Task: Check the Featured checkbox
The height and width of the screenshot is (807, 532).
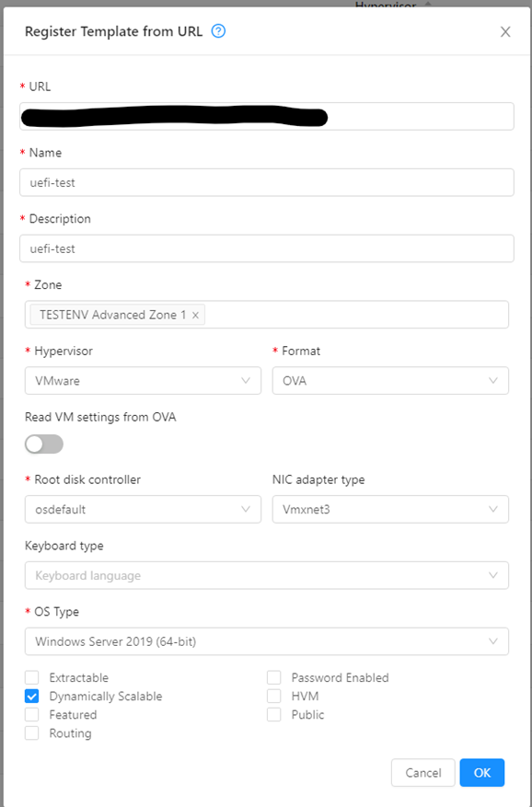Action: (x=32, y=714)
